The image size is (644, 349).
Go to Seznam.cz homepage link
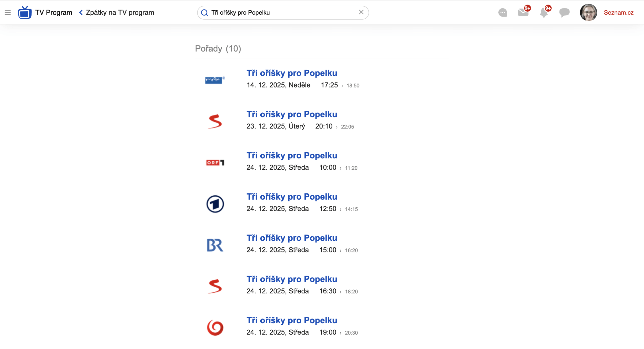click(x=619, y=13)
